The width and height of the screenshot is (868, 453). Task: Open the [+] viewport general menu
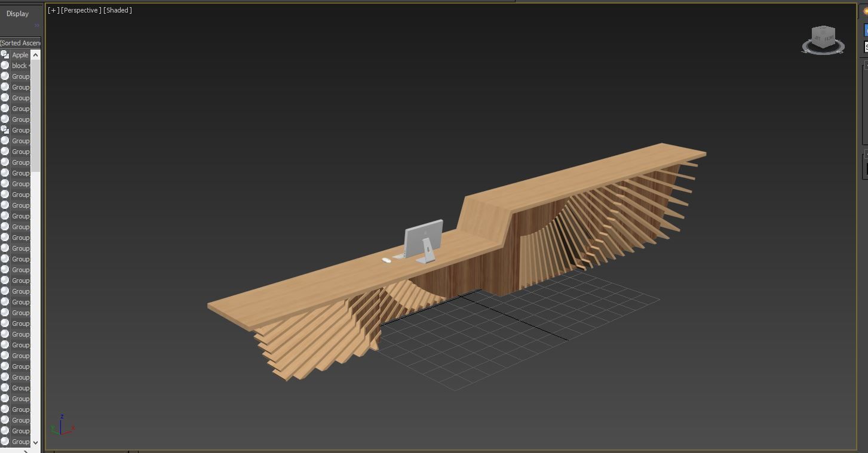pyautogui.click(x=54, y=10)
